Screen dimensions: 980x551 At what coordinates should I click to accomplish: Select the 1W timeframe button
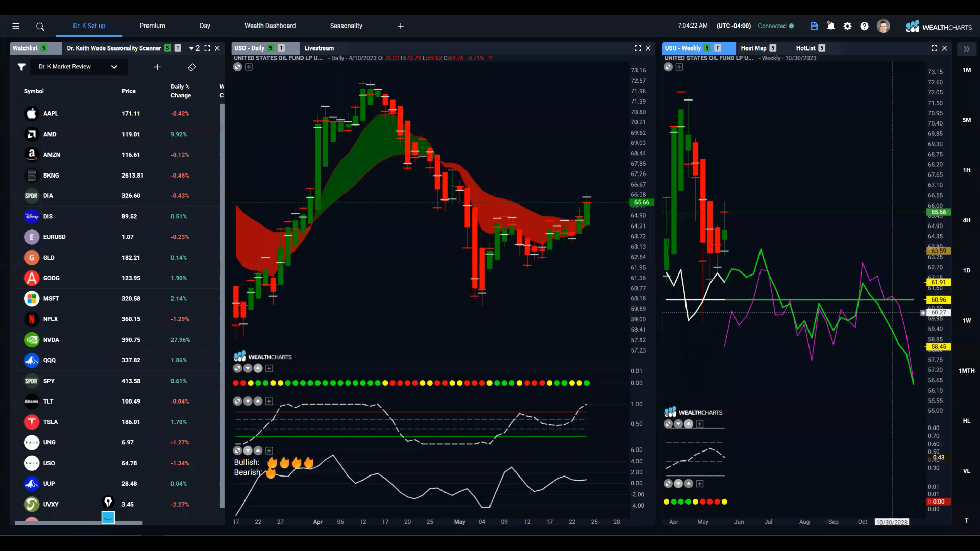(x=967, y=321)
